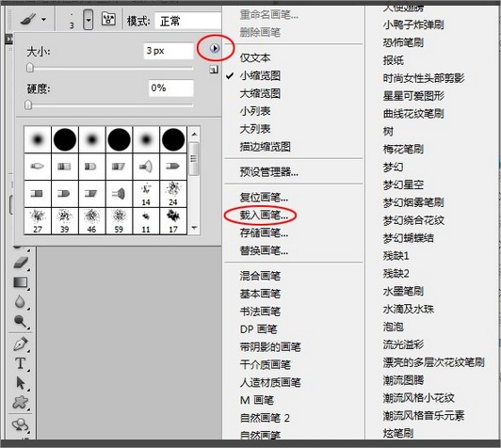Choose 仅文本 view option
Viewport: 501px width, 448px height.
[255, 57]
